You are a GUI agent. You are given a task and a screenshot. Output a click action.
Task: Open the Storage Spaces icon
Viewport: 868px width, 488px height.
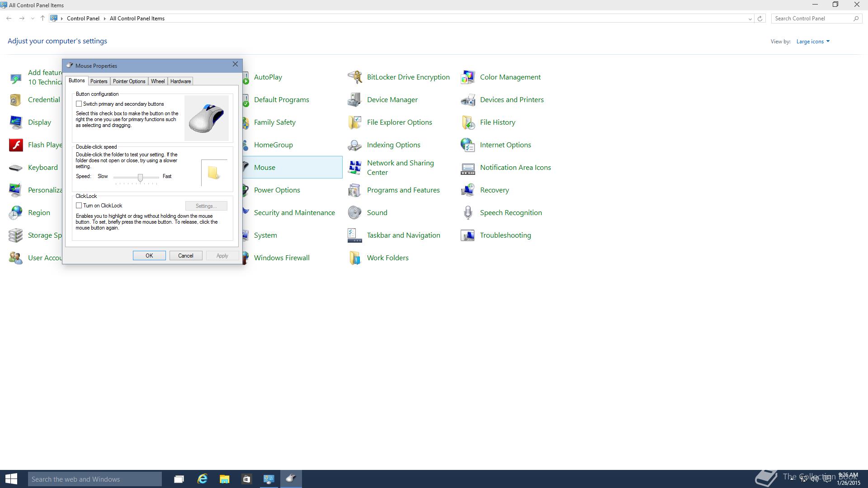coord(16,235)
